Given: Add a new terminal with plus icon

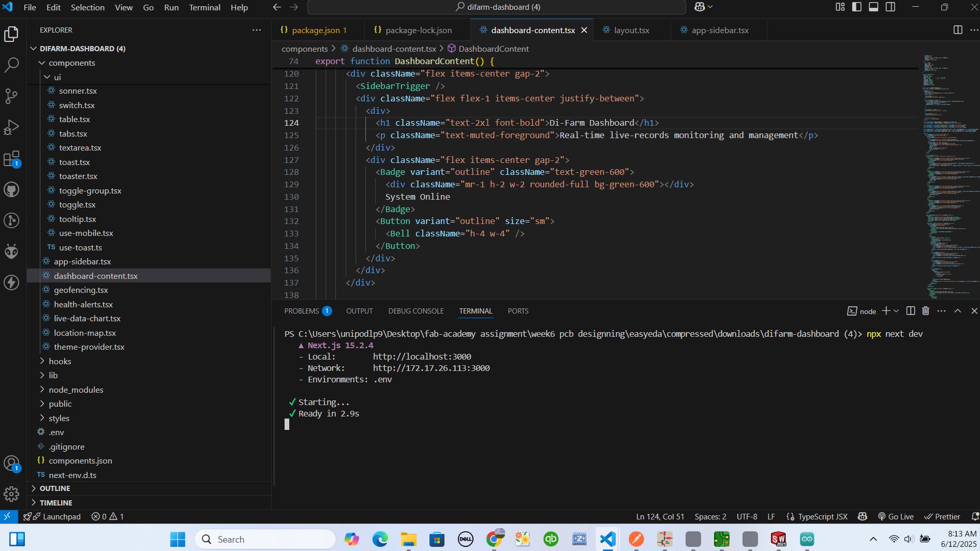Looking at the screenshot, I should (886, 311).
